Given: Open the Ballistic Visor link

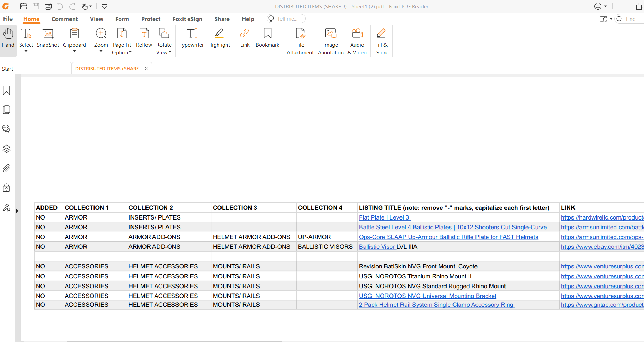Looking at the screenshot, I should (x=377, y=247).
